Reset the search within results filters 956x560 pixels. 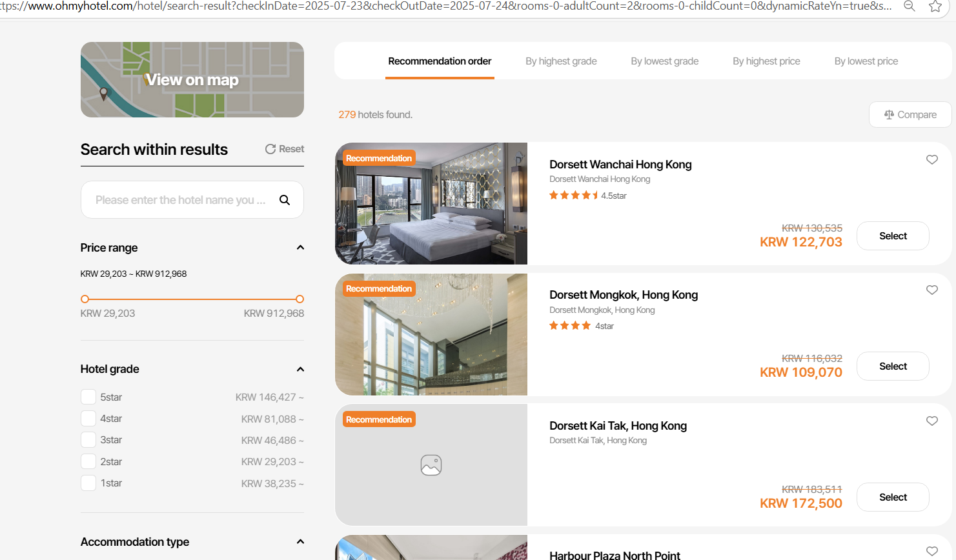[285, 149]
